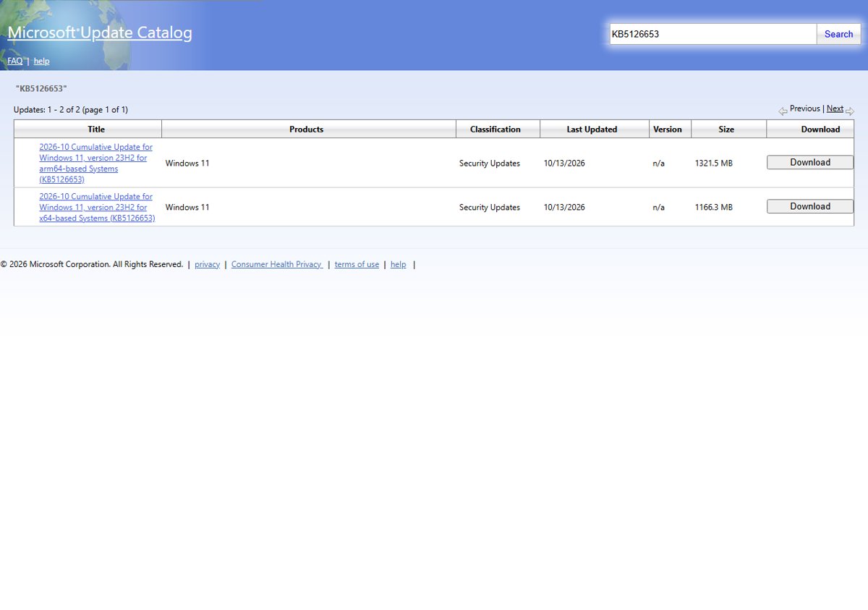Sort results by Last Updated column
The image size is (868, 610).
pos(592,130)
